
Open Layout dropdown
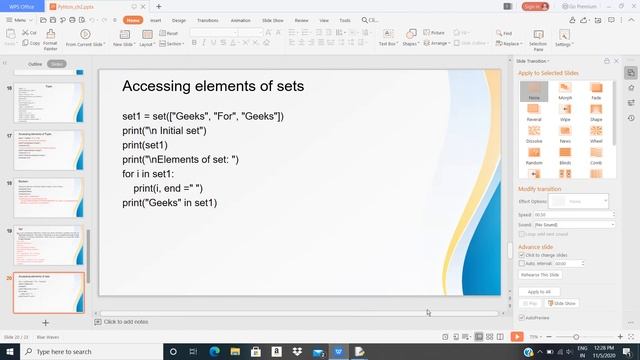point(147,44)
